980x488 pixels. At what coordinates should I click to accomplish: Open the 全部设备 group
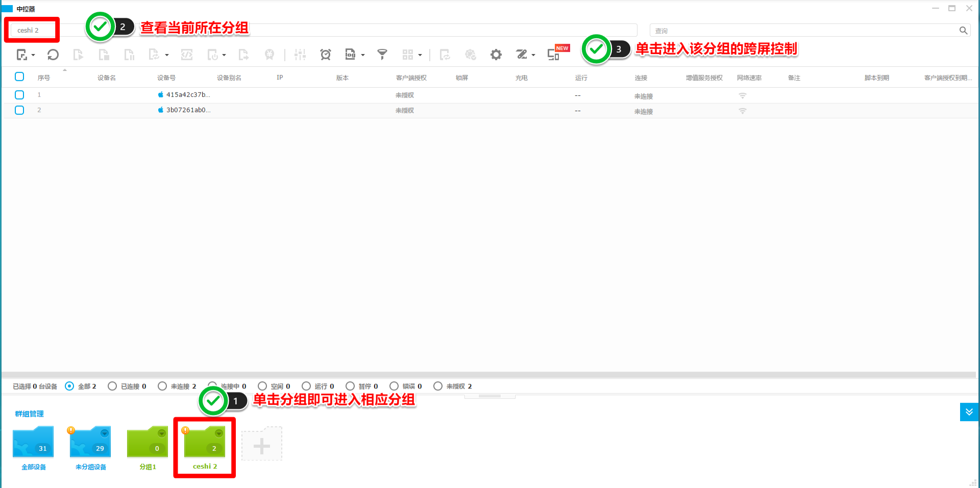pyautogui.click(x=33, y=442)
